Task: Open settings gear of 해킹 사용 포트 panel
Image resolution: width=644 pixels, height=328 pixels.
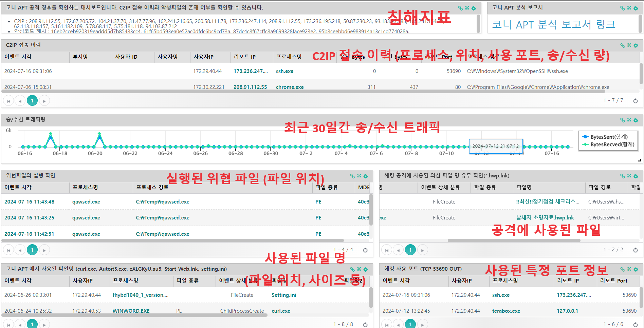Action: click(636, 269)
